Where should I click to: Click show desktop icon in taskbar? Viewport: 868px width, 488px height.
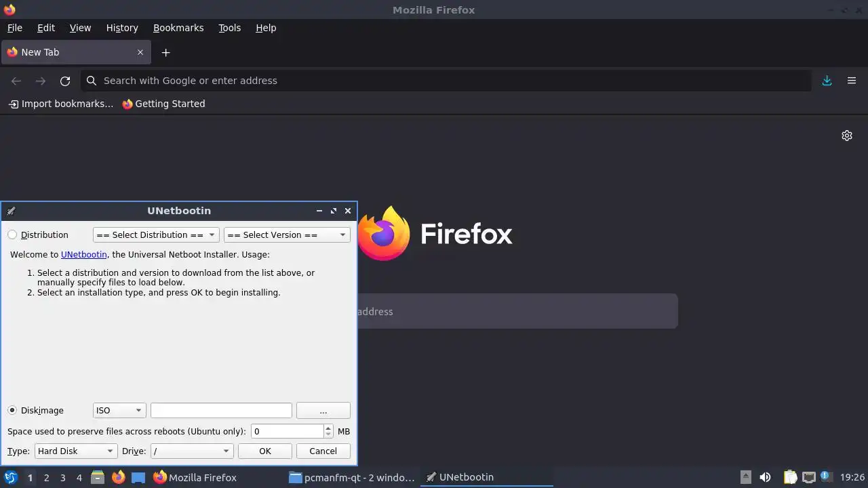pyautogui.click(x=138, y=477)
